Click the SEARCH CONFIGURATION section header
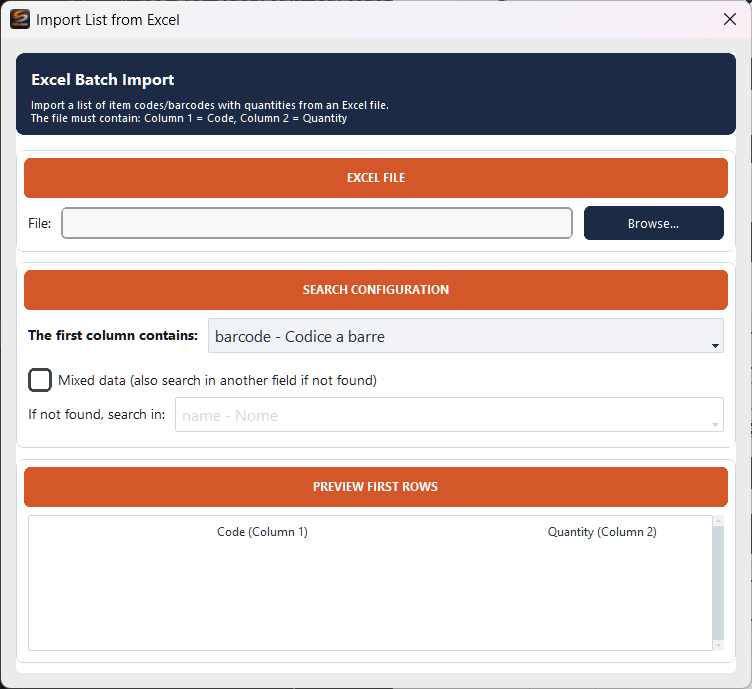The image size is (752, 689). (x=376, y=290)
